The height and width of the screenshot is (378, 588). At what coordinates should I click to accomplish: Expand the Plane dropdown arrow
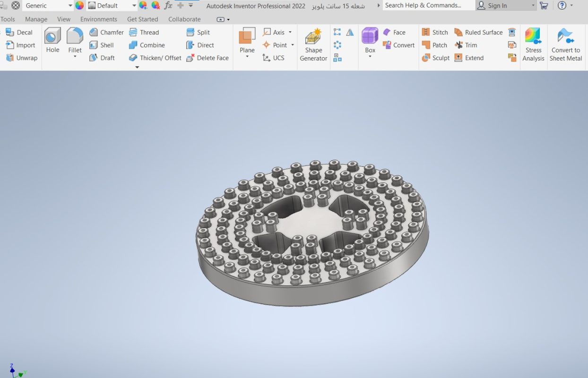(247, 57)
